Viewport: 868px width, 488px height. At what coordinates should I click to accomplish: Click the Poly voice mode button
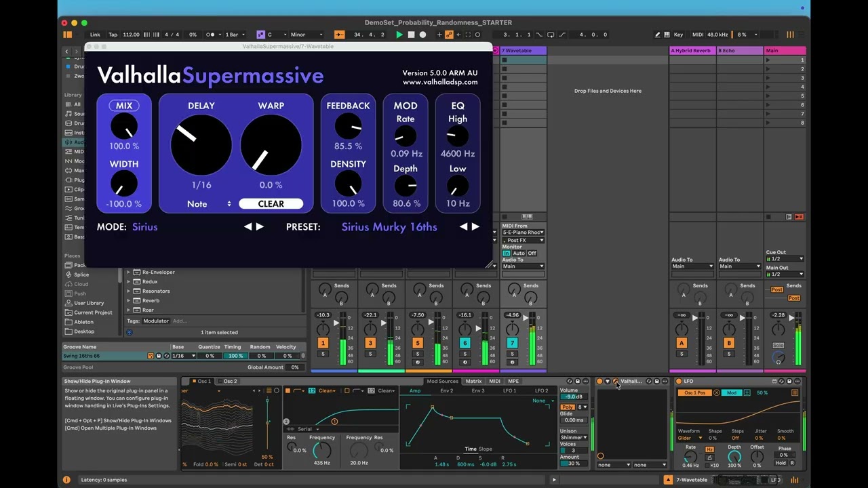tap(568, 407)
